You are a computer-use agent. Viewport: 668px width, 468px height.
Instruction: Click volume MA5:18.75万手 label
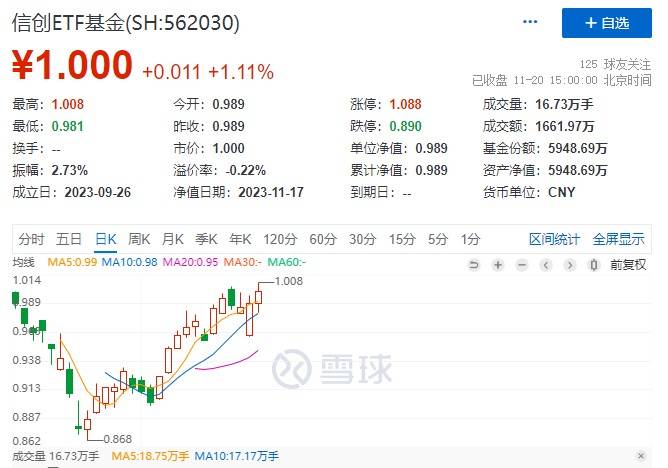click(x=150, y=456)
